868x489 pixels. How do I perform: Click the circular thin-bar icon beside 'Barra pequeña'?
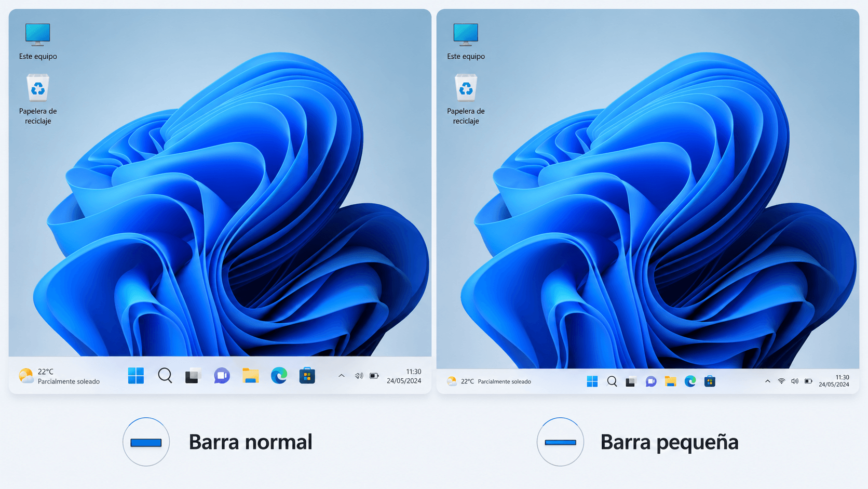pyautogui.click(x=560, y=442)
